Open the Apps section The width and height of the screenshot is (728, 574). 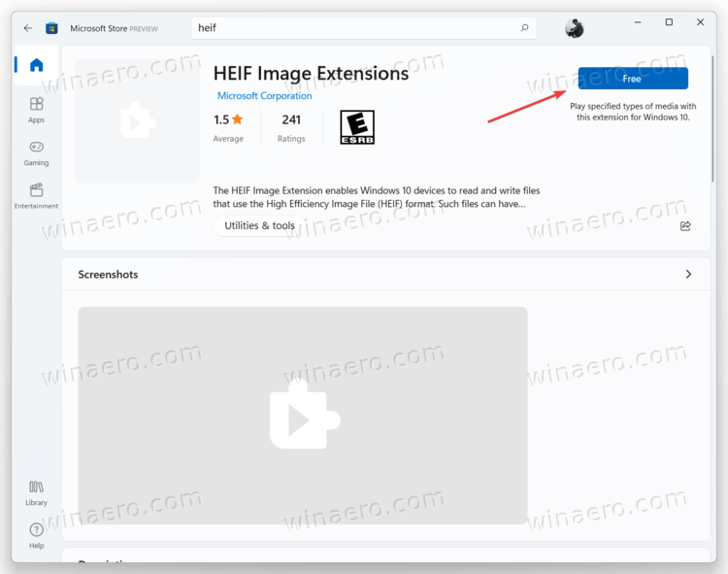point(36,110)
